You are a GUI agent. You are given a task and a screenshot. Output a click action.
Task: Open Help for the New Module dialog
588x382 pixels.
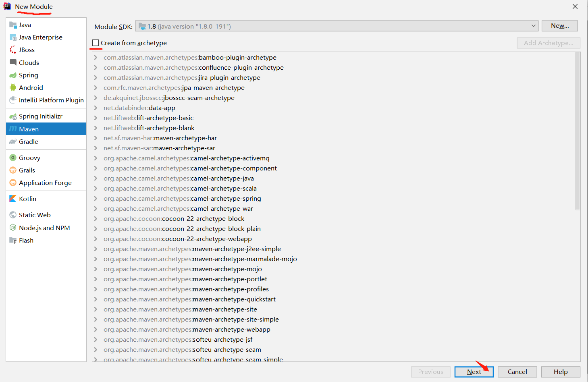point(561,372)
